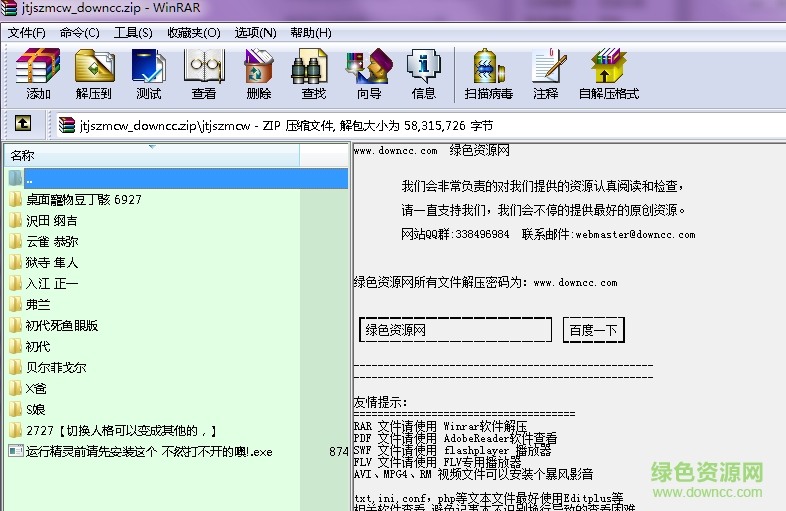Select the parent folder '..' row
Screen dimensions: 786x511
tap(178, 179)
